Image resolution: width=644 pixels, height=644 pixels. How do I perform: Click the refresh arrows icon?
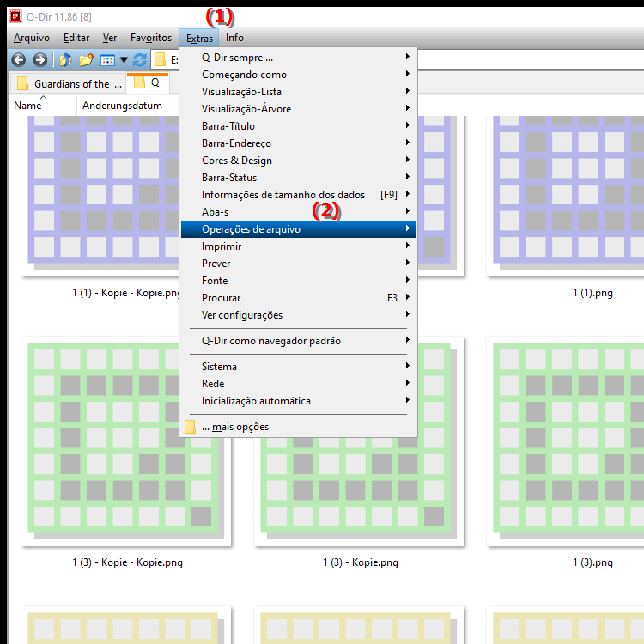(x=140, y=60)
